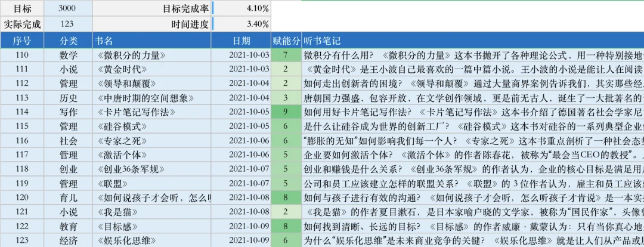The height and width of the screenshot is (247, 644).
Task: Select the 书名 column header
Action: point(152,41)
